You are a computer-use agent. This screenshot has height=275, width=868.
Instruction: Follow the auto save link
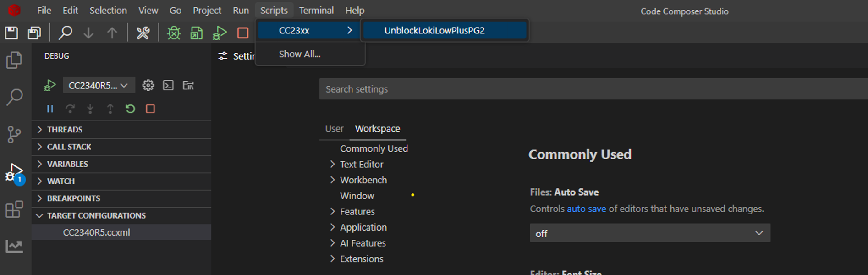(x=586, y=209)
